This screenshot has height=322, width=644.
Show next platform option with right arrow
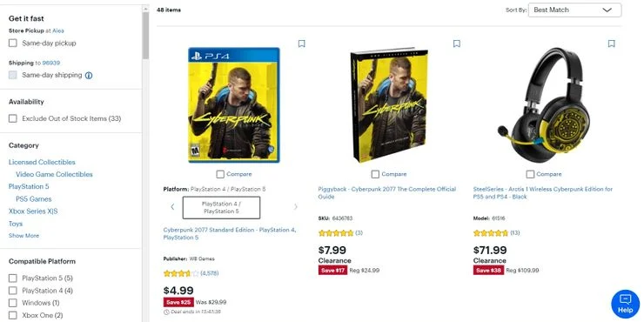pyautogui.click(x=295, y=207)
